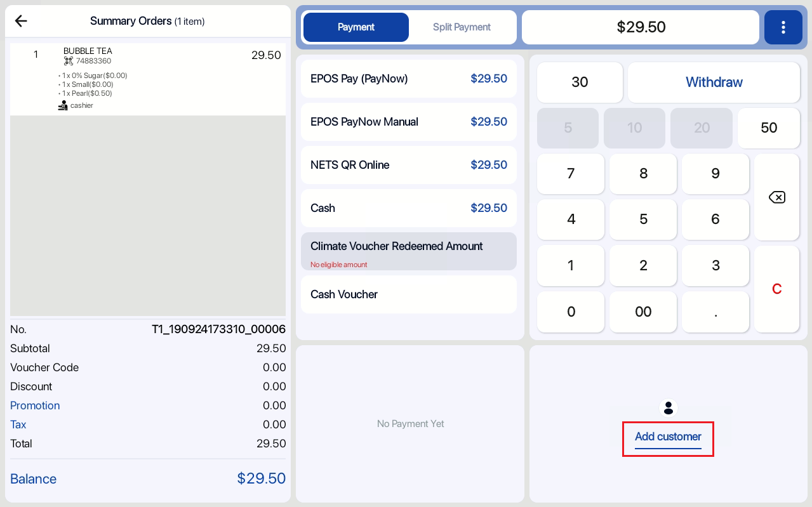
Task: Tap the quick amount 30 button
Action: [580, 82]
